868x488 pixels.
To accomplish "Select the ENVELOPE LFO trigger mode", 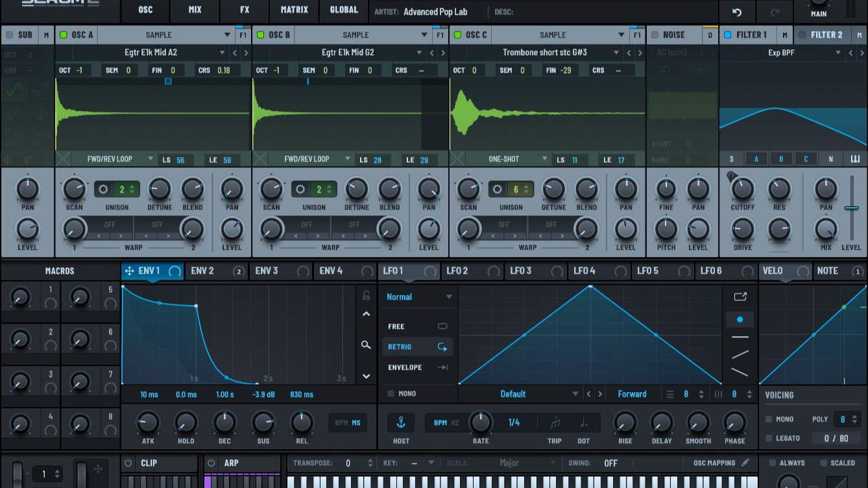I will (x=418, y=367).
